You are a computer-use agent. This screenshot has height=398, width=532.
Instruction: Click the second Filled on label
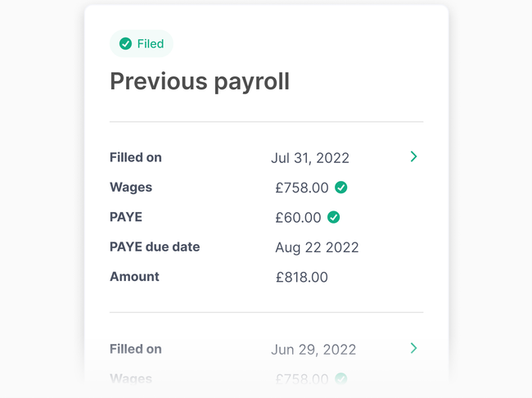click(136, 349)
